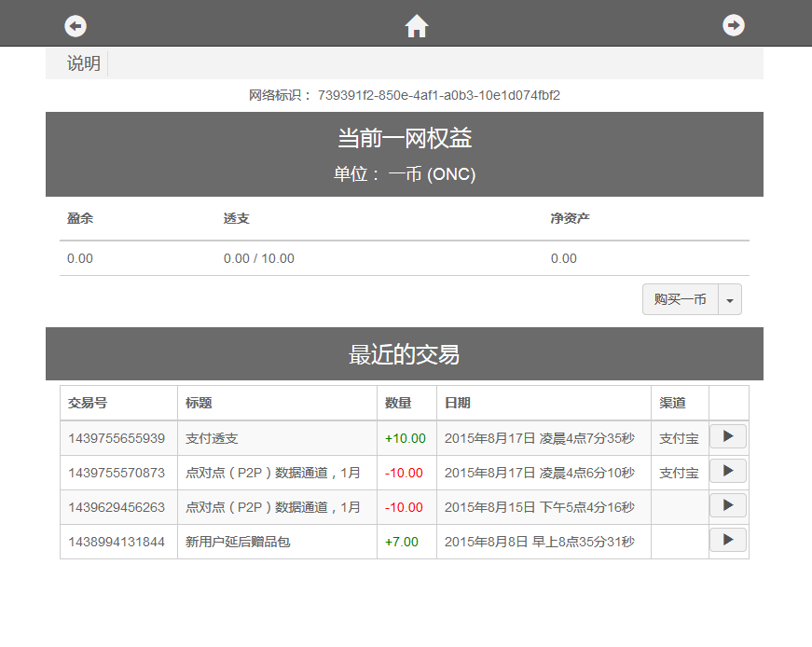Click the 日期 column header
The height and width of the screenshot is (647, 812).
click(457, 403)
